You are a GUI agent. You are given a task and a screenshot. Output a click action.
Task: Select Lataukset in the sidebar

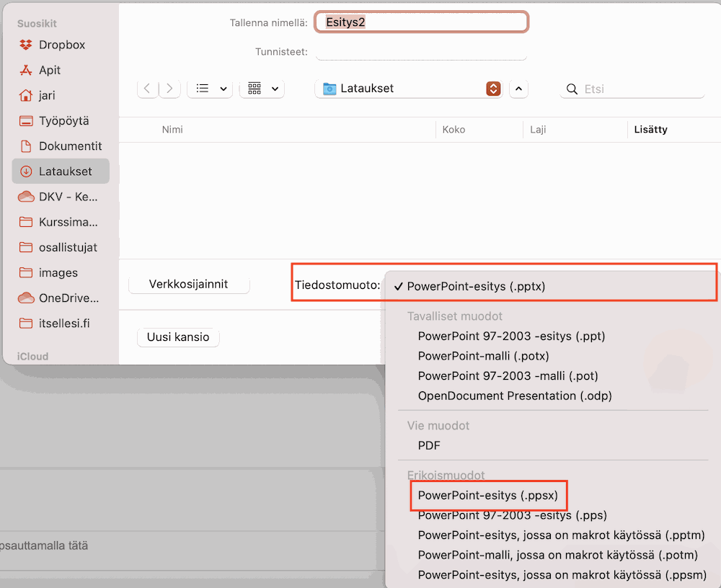[x=61, y=171]
